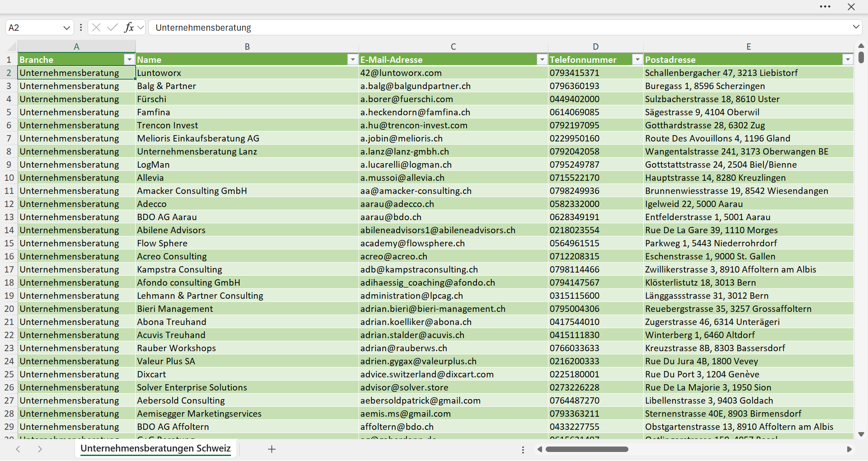Select address Hauptstrasse 14, 8280 Kreuzlingen
The image size is (868, 461).
[749, 178]
